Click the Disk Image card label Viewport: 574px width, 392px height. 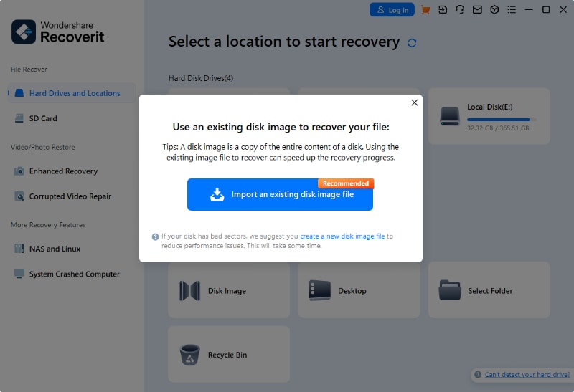click(227, 291)
